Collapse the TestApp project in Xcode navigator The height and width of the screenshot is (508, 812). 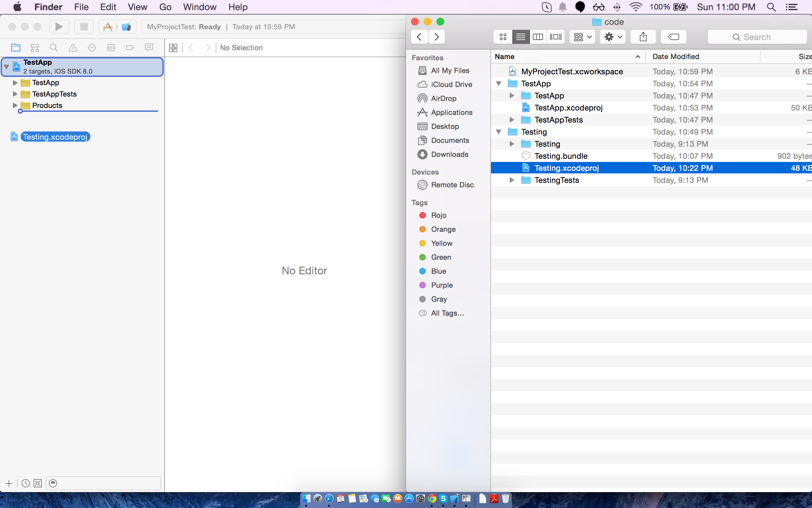tap(6, 67)
